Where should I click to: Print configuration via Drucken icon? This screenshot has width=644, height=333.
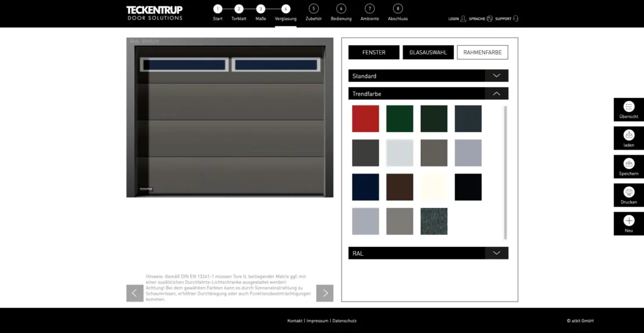pos(628,193)
